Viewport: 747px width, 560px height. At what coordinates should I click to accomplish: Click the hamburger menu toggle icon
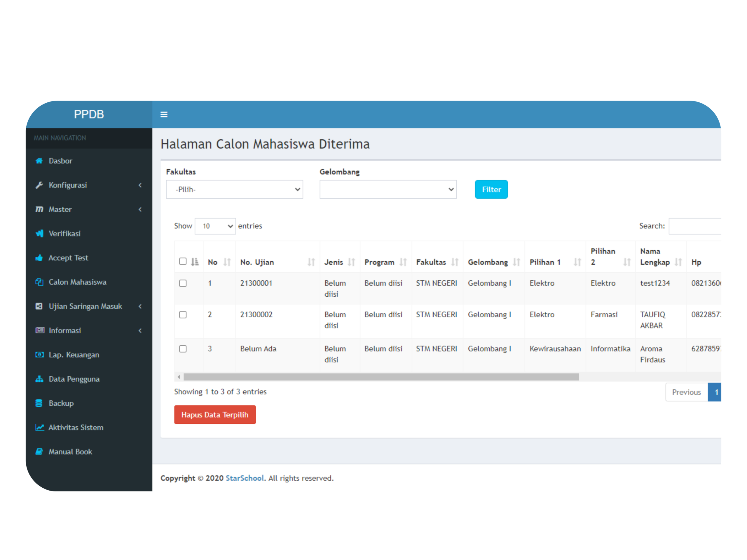click(x=164, y=114)
